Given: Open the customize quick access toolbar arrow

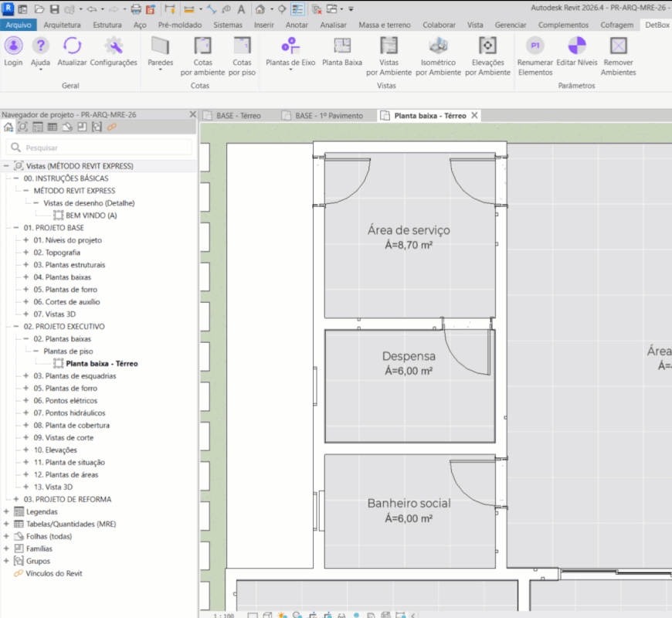Looking at the screenshot, I should tap(351, 9).
